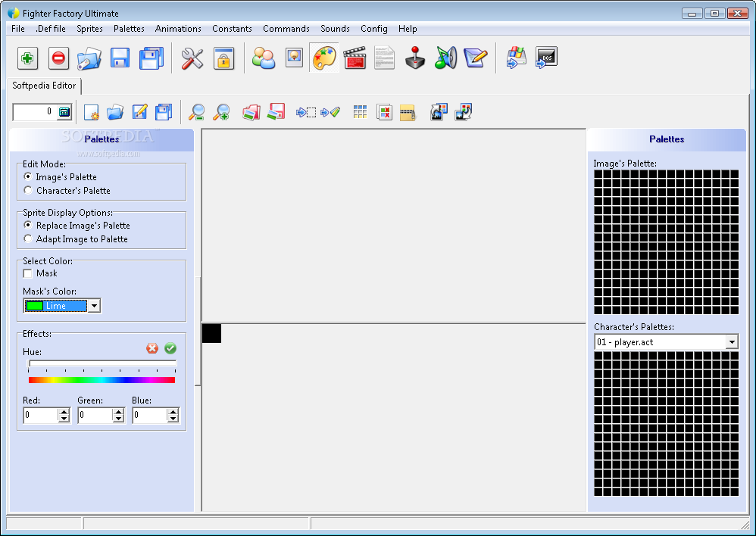Open palette file using editor toolbar folder
The width and height of the screenshot is (756, 536).
click(115, 112)
